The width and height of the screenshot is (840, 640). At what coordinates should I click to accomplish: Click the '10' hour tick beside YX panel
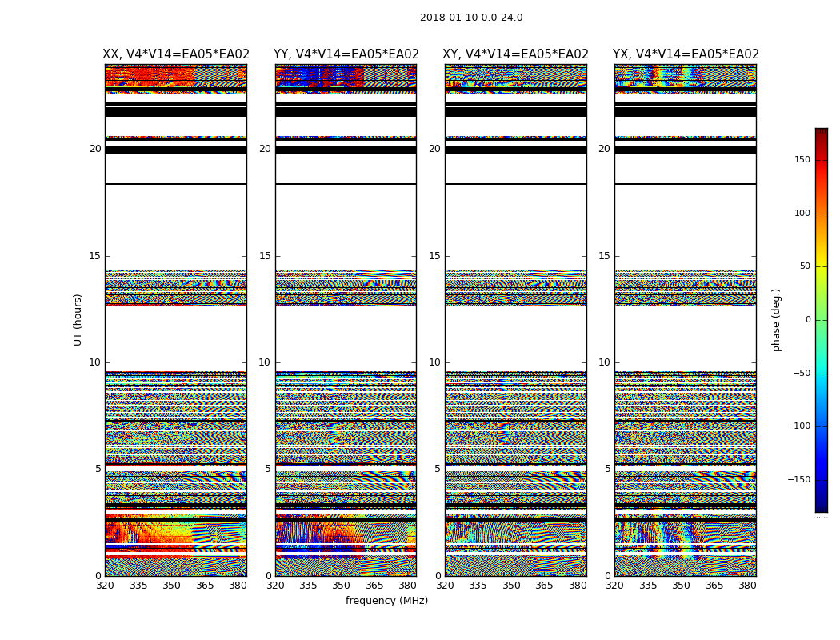pyautogui.click(x=604, y=362)
